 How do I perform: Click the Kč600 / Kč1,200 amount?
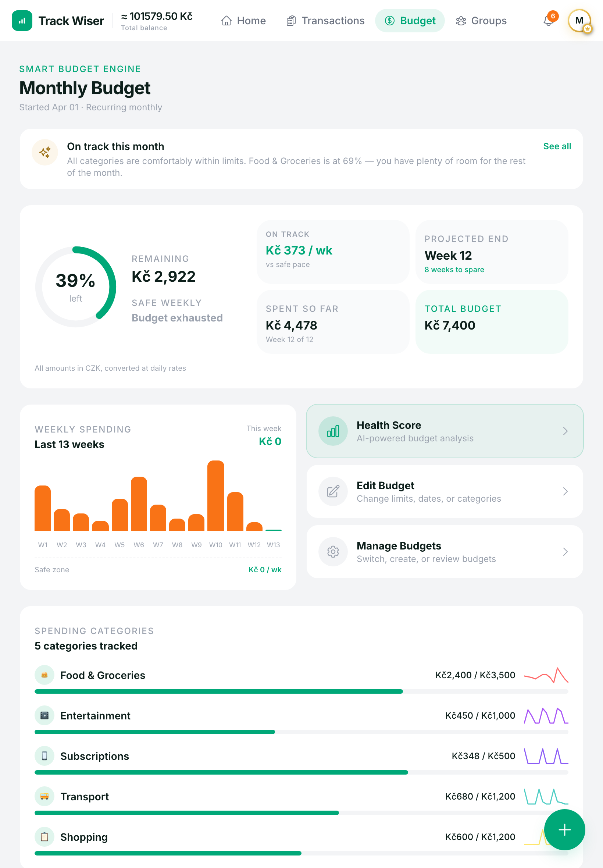point(480,837)
